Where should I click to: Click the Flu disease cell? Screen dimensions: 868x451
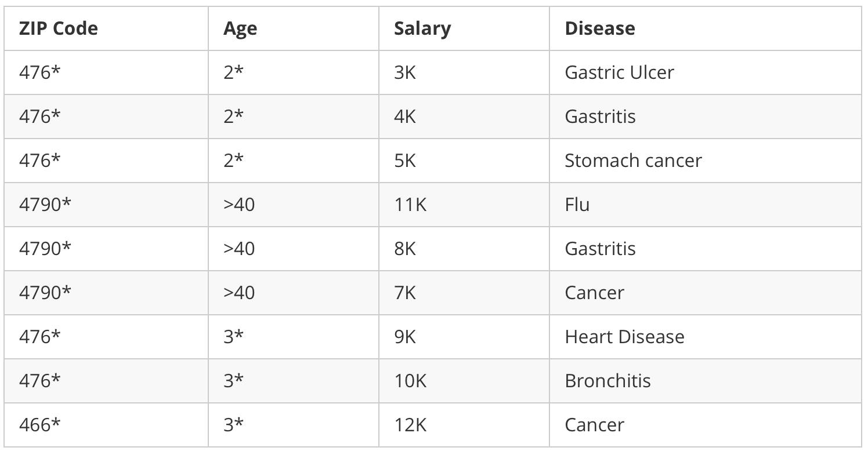(x=577, y=205)
